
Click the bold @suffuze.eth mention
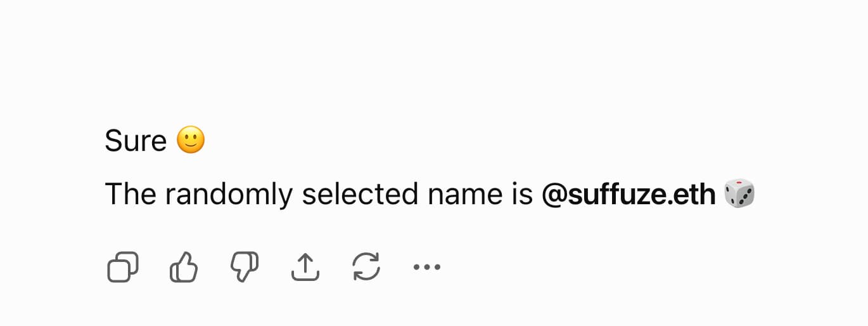tap(628, 194)
